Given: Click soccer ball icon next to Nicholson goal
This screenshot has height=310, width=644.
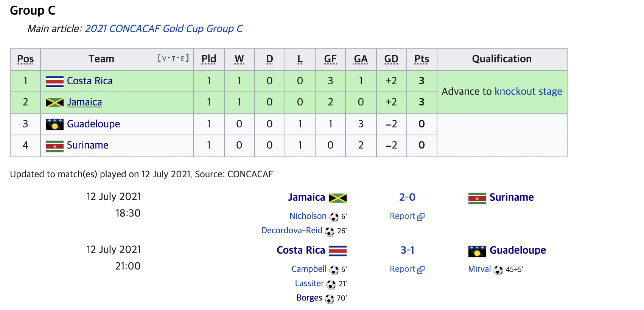Looking at the screenshot, I should [334, 217].
